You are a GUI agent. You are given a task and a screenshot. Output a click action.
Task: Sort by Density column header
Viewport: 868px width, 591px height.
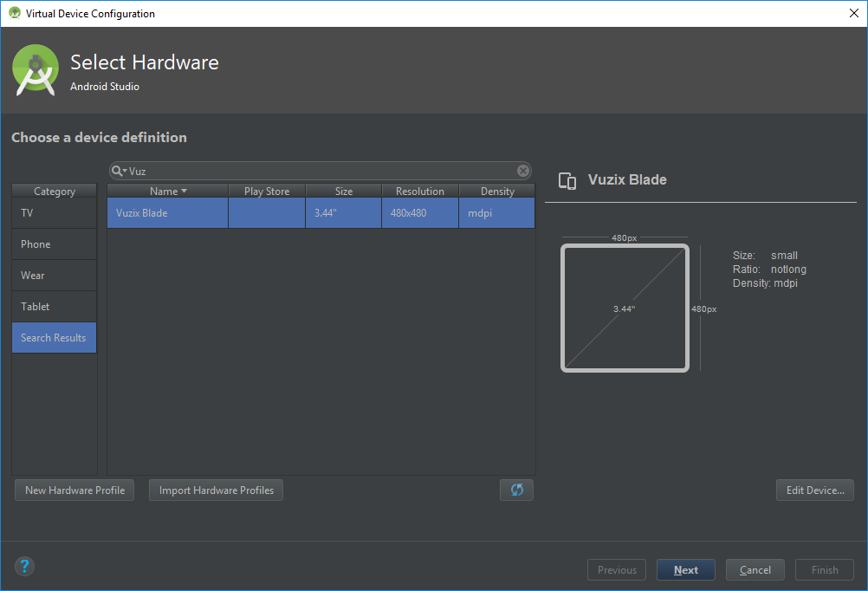tap(497, 192)
